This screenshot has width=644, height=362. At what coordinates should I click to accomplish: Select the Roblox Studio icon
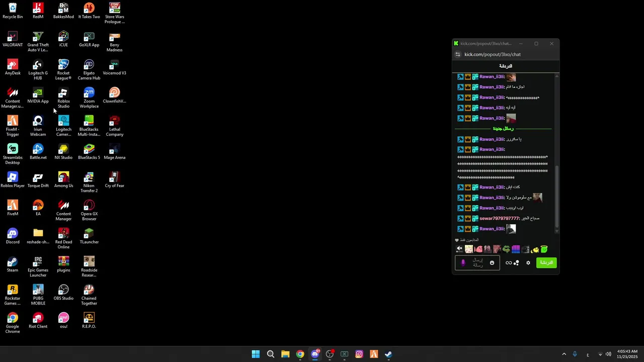click(63, 98)
